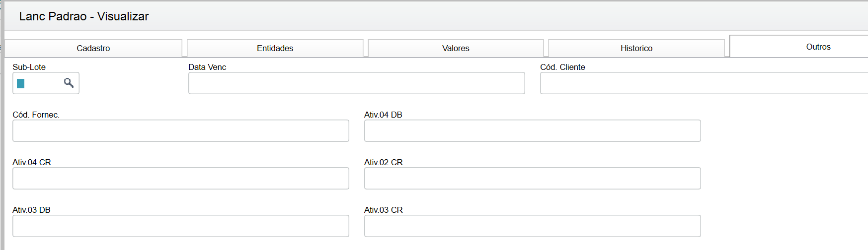Select the Historico tab
Image resolution: width=868 pixels, height=250 pixels.
636,48
